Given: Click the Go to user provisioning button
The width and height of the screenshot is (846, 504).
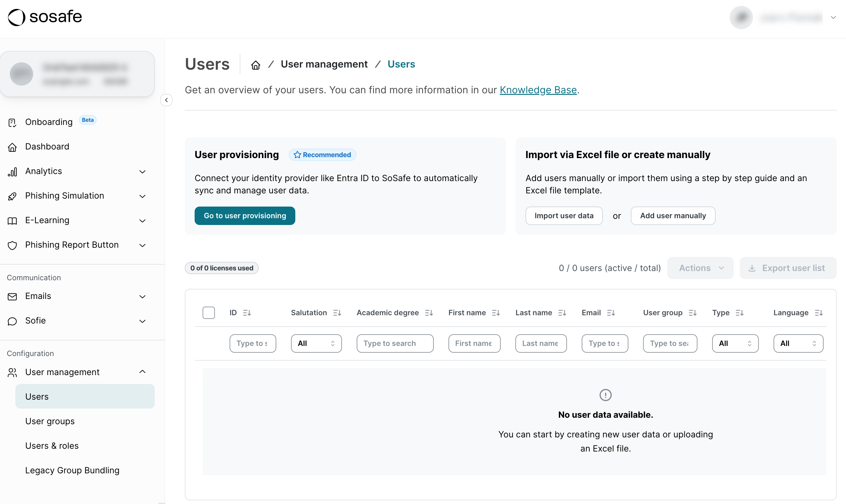Looking at the screenshot, I should click(245, 216).
